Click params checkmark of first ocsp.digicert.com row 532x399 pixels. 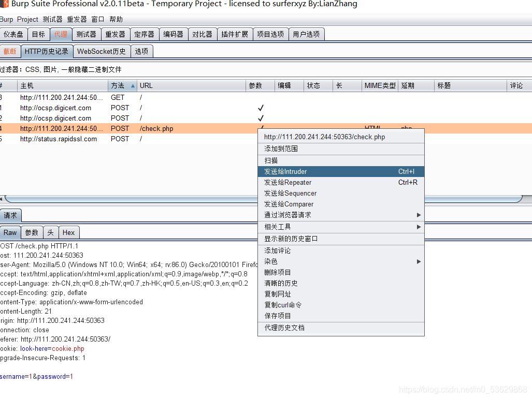pyautogui.click(x=261, y=108)
